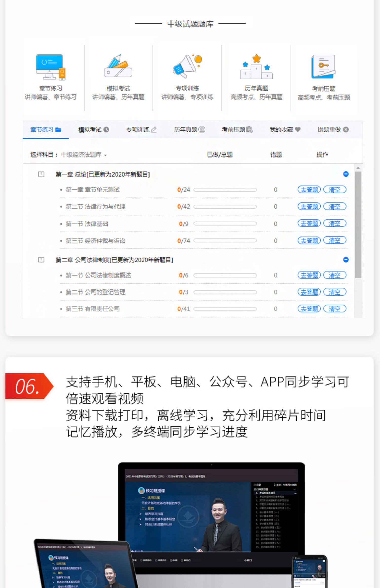Open the 中级经济法题库 subject dropdown
380x588 pixels.
[x=84, y=155]
